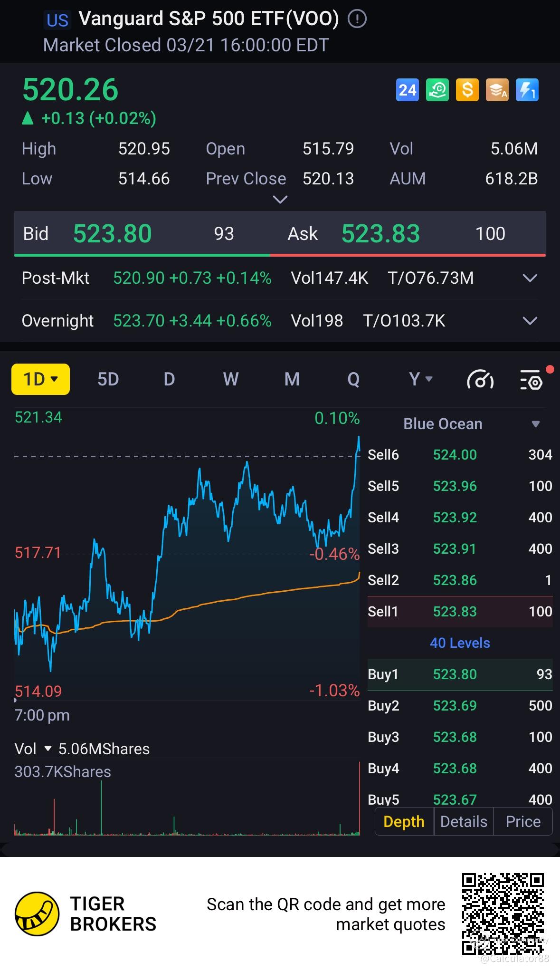Image resolution: width=560 pixels, height=971 pixels.
Task: Tap the Open value 515.79
Action: point(328,149)
